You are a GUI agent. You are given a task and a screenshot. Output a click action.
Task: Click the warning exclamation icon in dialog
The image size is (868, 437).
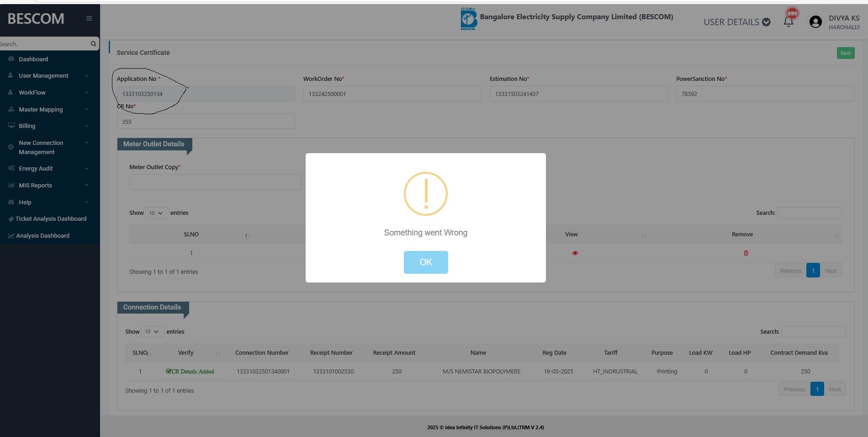coord(426,194)
